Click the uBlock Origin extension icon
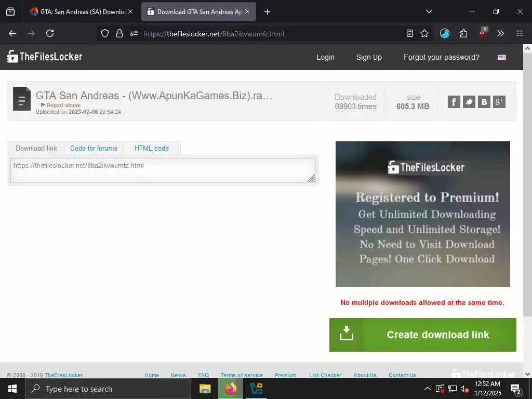Image resolution: width=532 pixels, height=399 pixels. pos(482,33)
